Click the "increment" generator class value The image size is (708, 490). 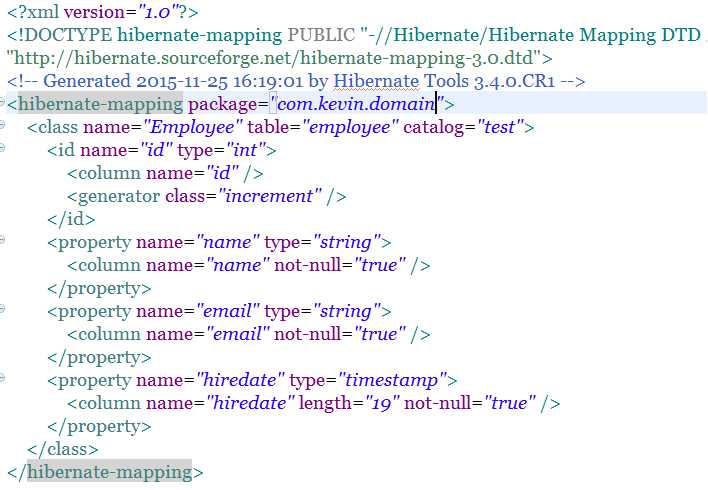pyautogui.click(x=269, y=196)
